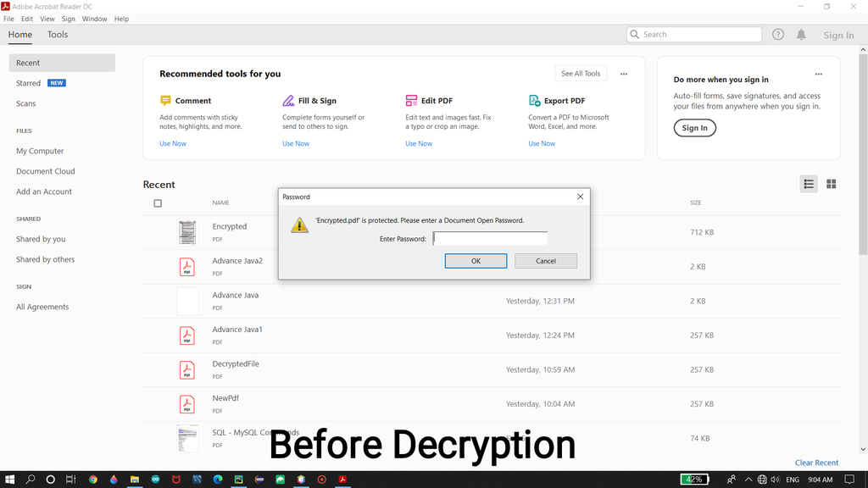Select Add an Account in the sidebar

44,191
